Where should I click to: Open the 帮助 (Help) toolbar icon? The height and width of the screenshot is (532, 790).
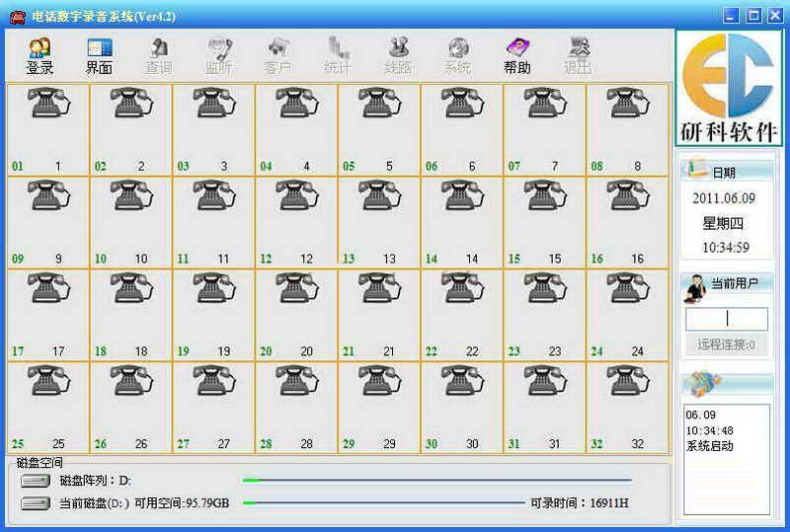(517, 56)
